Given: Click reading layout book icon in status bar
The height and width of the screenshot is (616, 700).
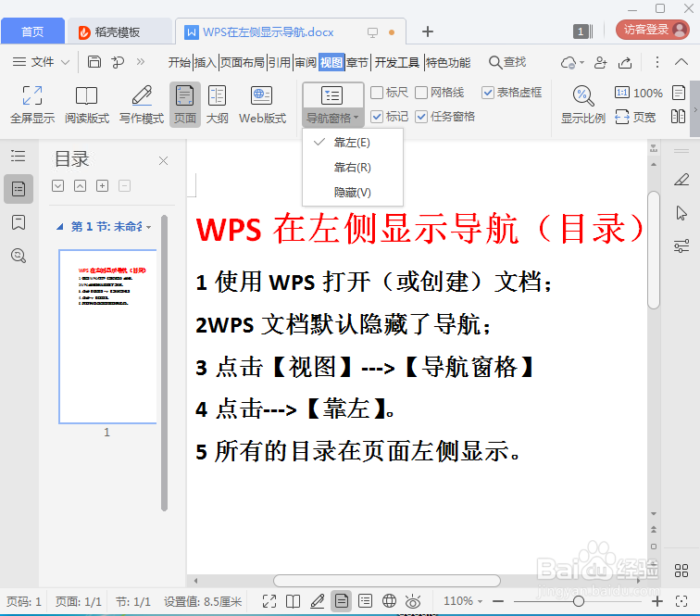Looking at the screenshot, I should click(x=293, y=601).
